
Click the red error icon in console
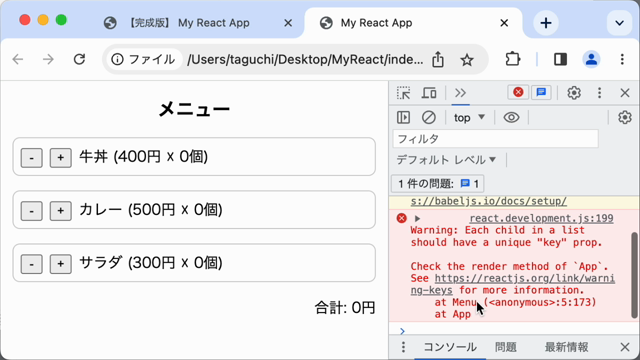[x=402, y=218]
